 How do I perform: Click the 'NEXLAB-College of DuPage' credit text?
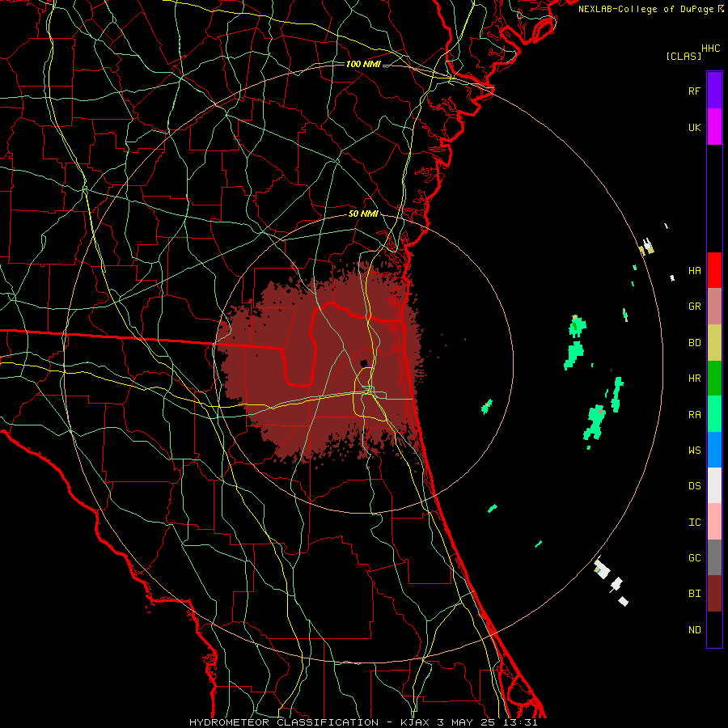pos(647,9)
